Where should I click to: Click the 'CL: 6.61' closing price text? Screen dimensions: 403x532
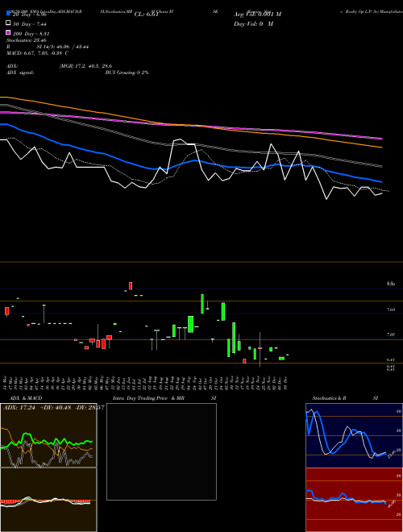click(x=147, y=15)
